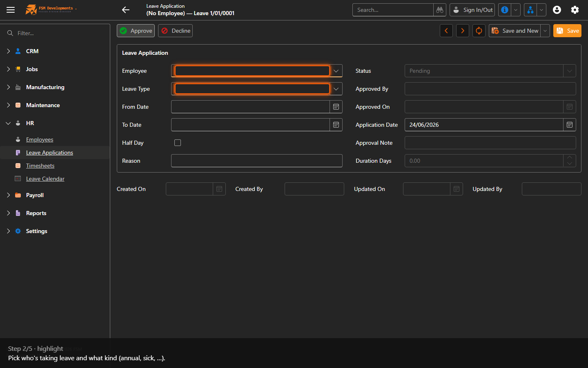Go back using the arrow icon
This screenshot has height=368, width=588.
coord(126,10)
